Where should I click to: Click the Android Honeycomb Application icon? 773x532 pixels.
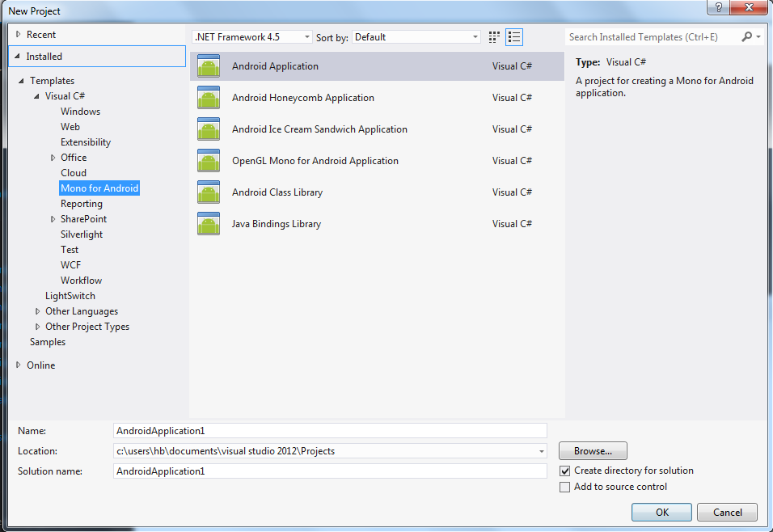209,98
